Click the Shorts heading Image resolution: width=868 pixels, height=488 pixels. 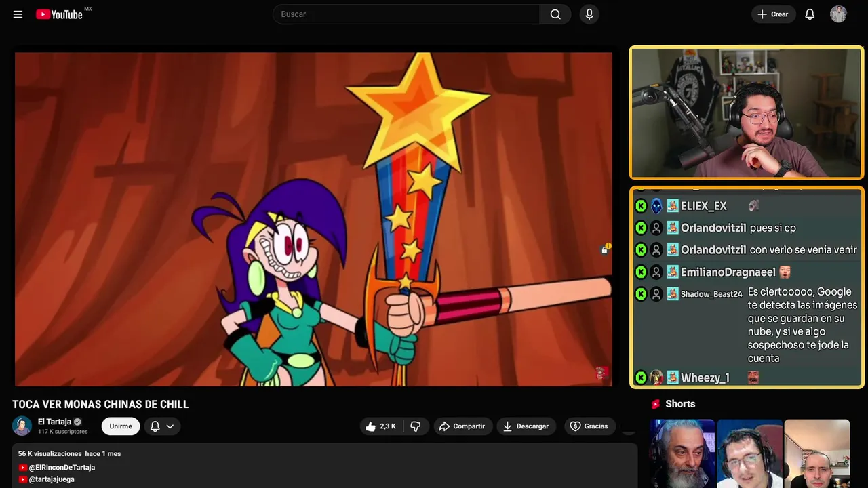coord(680,404)
